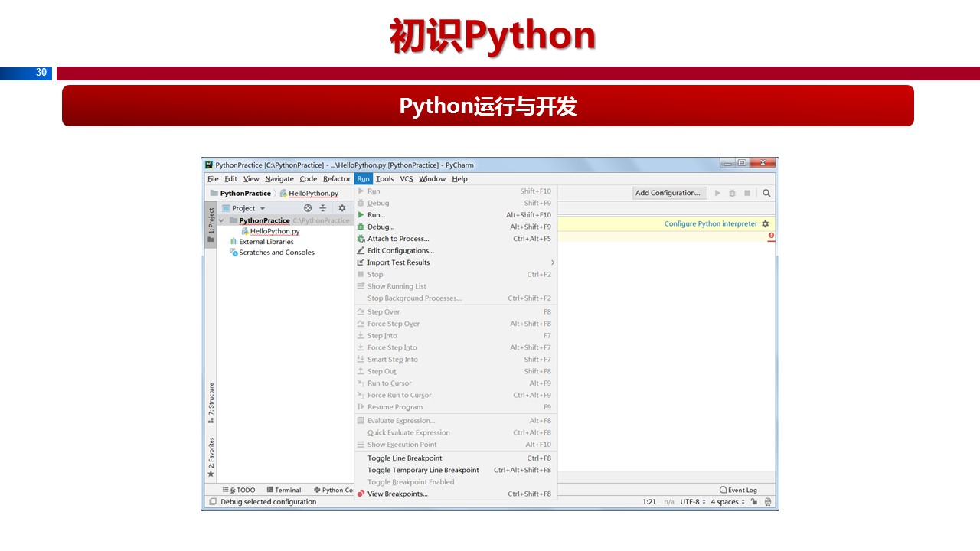Open the Window menu
980x551 pixels.
(x=432, y=179)
